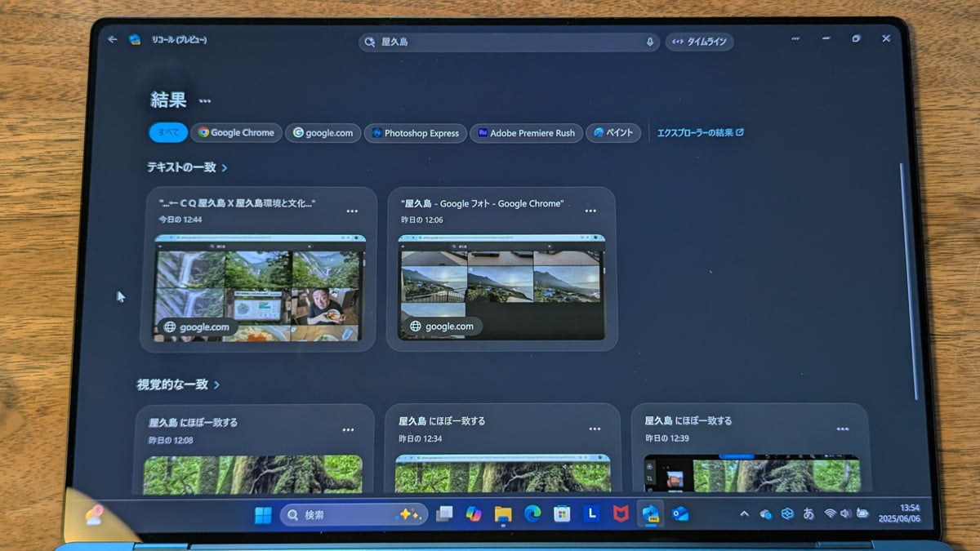Click google.com badge on 12:06 card

(442, 327)
